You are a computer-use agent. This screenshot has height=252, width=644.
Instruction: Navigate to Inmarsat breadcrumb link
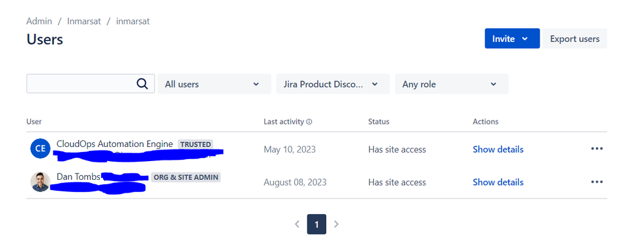[x=84, y=21]
